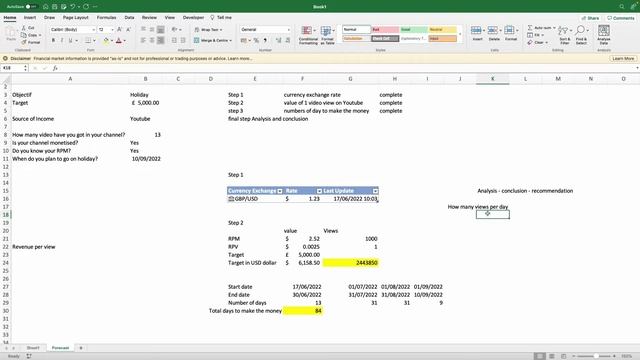
Task: Click the Save icon in title bar
Action: (54, 7)
